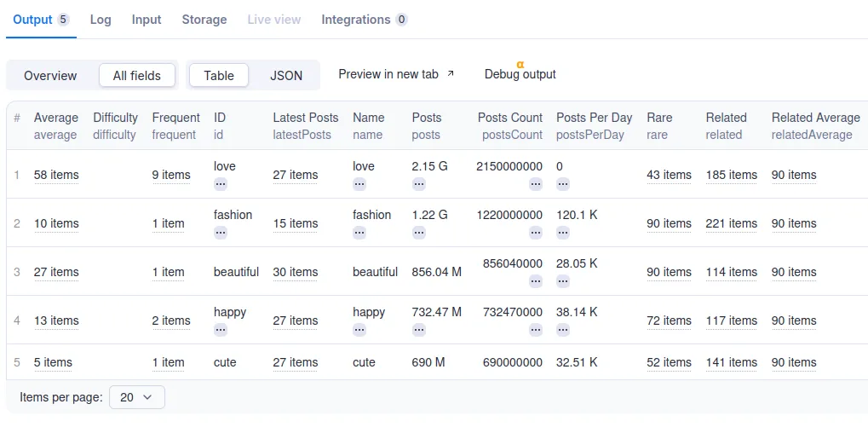
Task: Open 9 items in Frequent column
Action: tap(171, 175)
